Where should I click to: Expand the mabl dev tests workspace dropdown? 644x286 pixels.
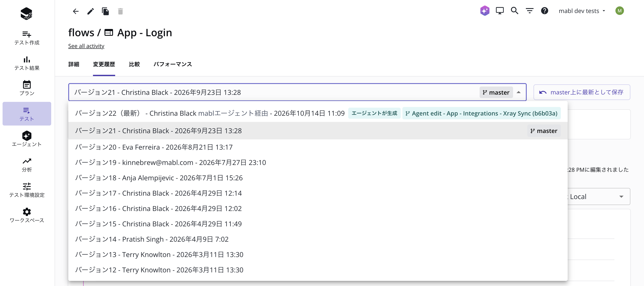coord(582,11)
